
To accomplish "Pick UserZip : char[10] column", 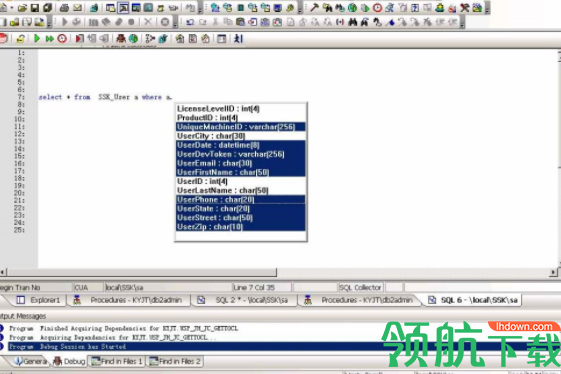I will click(240, 227).
